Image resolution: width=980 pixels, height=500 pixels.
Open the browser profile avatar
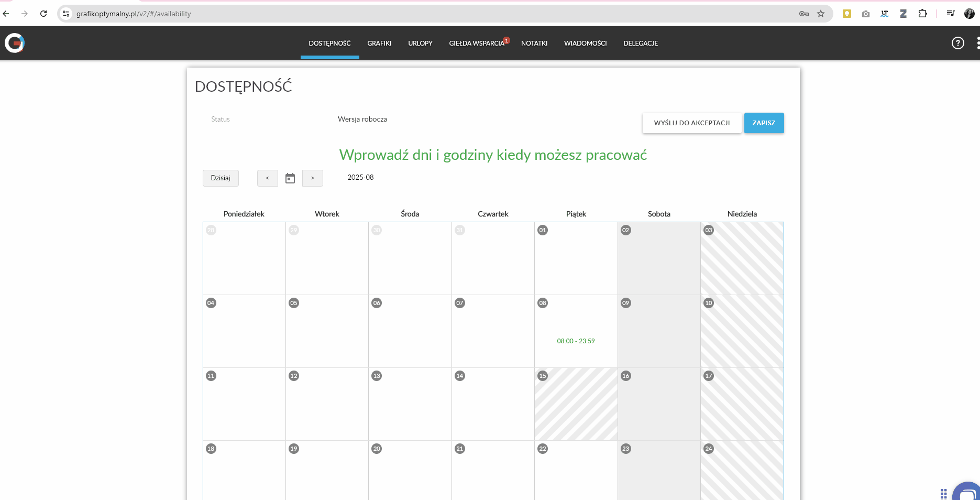970,14
